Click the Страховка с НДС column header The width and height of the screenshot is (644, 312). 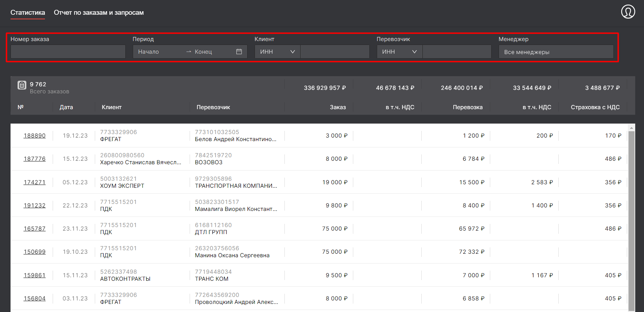click(x=595, y=107)
